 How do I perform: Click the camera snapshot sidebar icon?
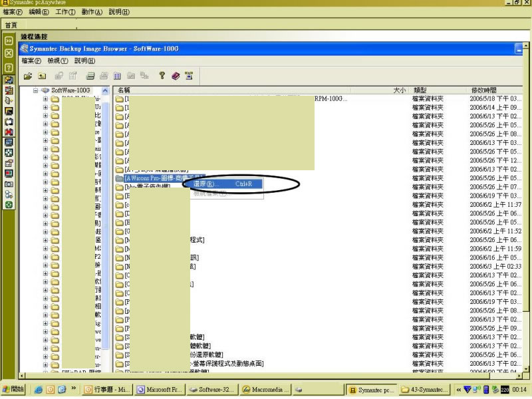(x=9, y=184)
